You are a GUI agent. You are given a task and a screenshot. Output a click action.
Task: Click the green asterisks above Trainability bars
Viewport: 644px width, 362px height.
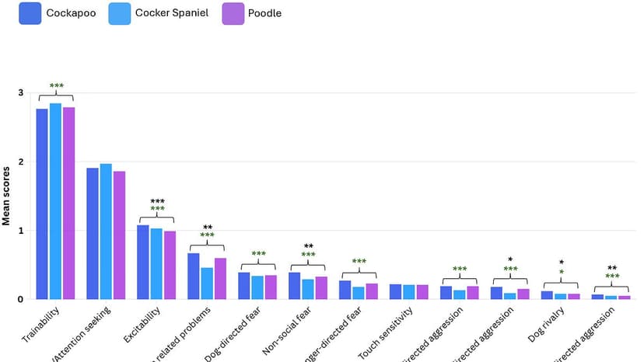(56, 86)
